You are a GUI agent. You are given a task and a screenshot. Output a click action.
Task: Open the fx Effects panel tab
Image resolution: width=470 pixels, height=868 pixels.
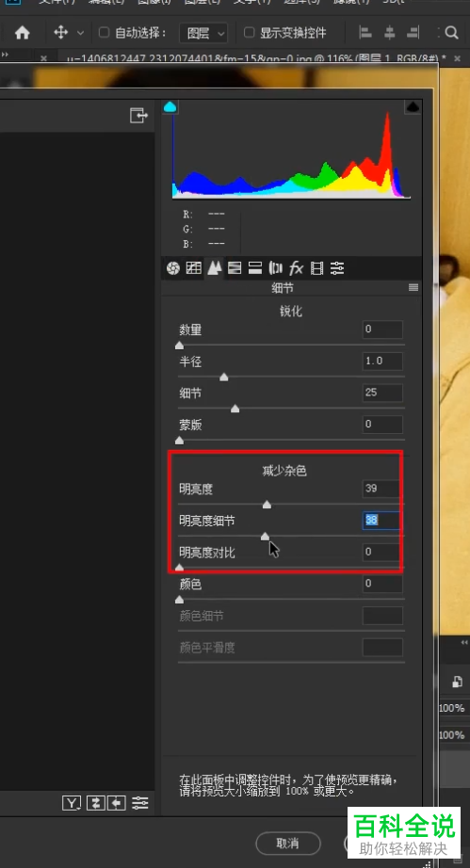point(296,269)
